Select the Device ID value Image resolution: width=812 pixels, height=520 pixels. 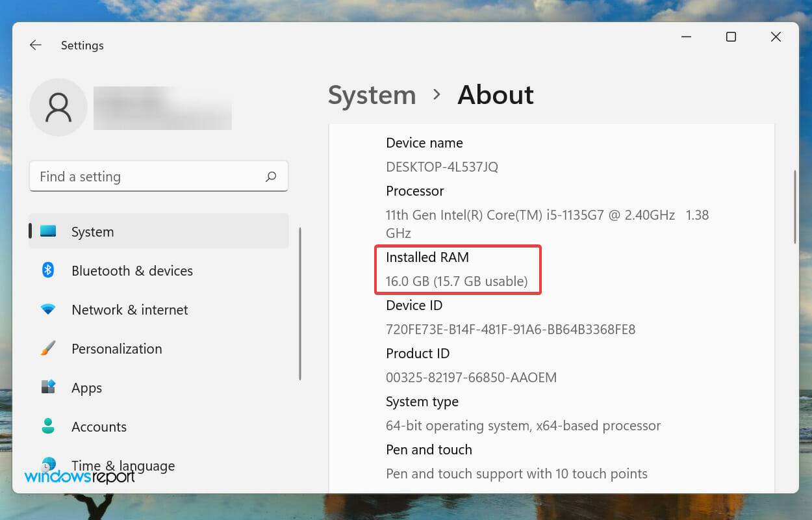[511, 329]
